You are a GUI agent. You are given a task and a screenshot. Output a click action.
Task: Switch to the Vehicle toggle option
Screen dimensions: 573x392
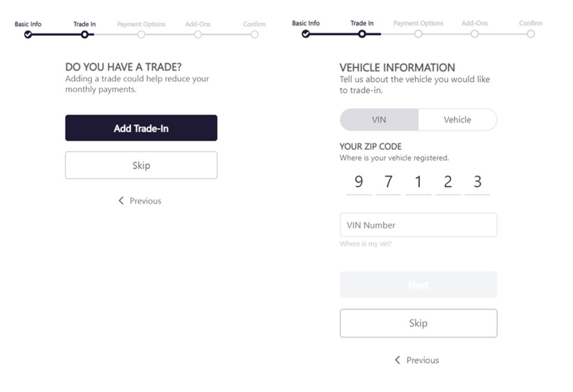pyautogui.click(x=457, y=120)
